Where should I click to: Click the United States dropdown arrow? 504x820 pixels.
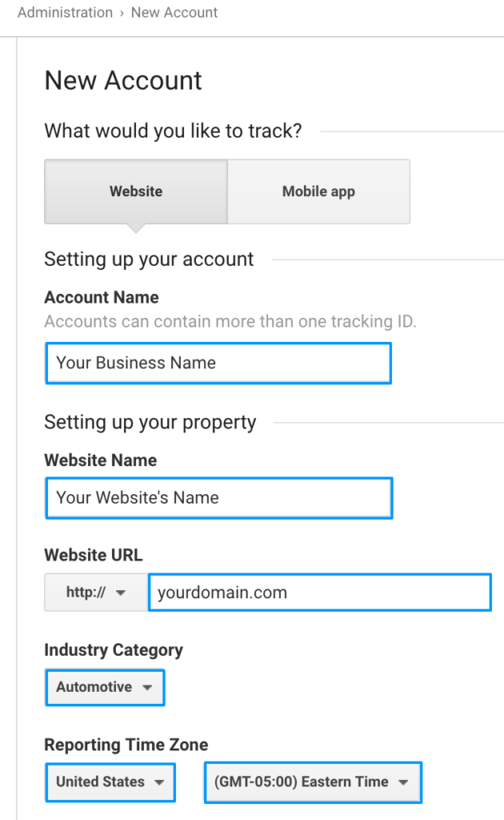coord(158,782)
